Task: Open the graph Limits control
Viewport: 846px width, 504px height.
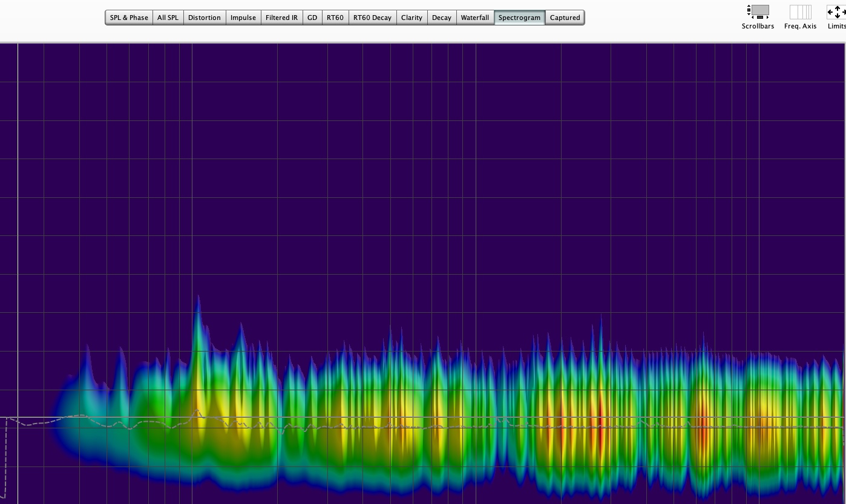Action: 837,12
